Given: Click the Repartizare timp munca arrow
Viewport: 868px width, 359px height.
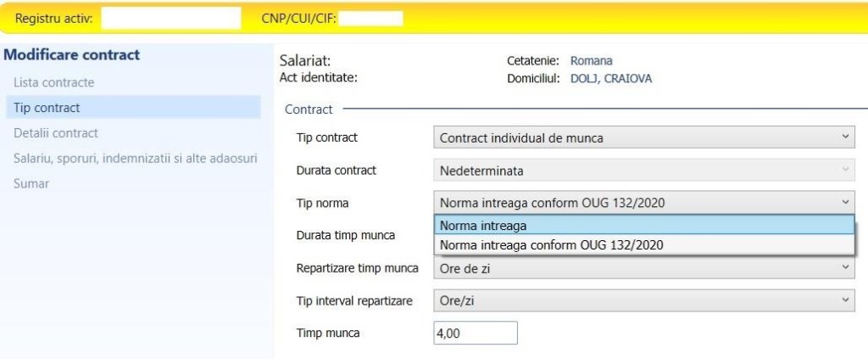Looking at the screenshot, I should coord(845,268).
